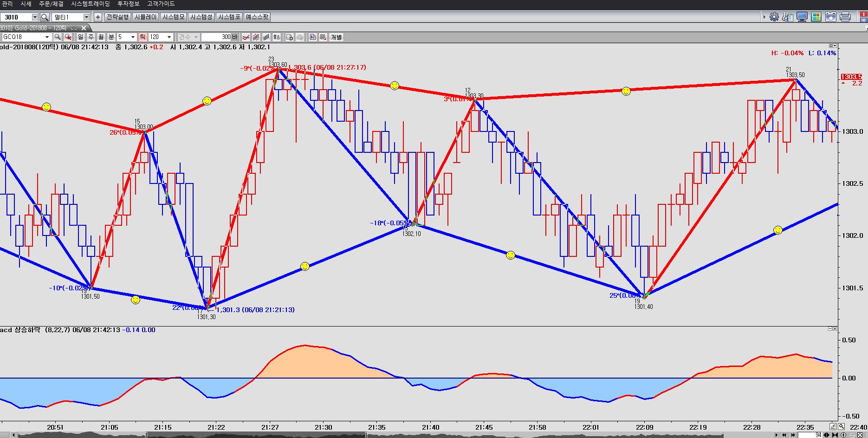Switch chart to 분 (minute) period

[x=111, y=37]
